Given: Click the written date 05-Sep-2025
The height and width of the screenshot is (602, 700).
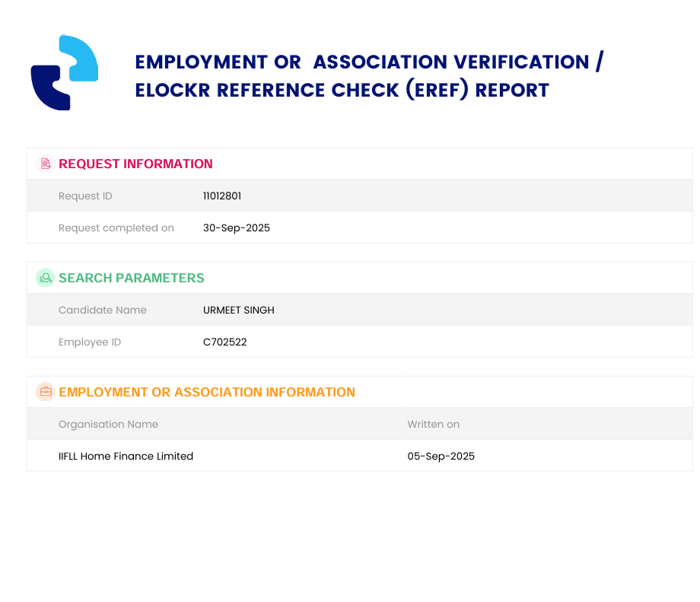Looking at the screenshot, I should click(441, 457).
